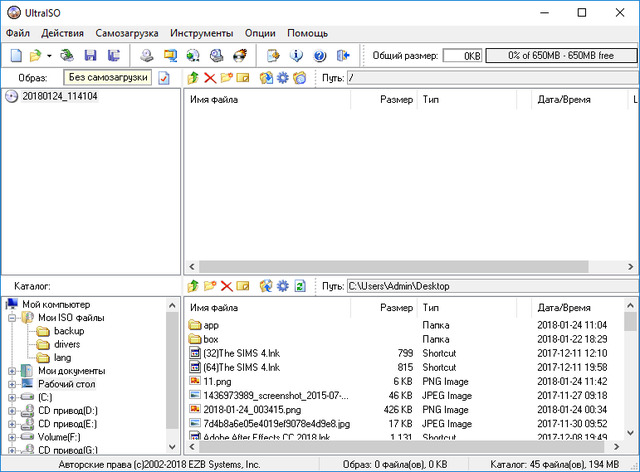Delete selected item in the image pane
Screen dimensions: 640x472
[x=209, y=78]
